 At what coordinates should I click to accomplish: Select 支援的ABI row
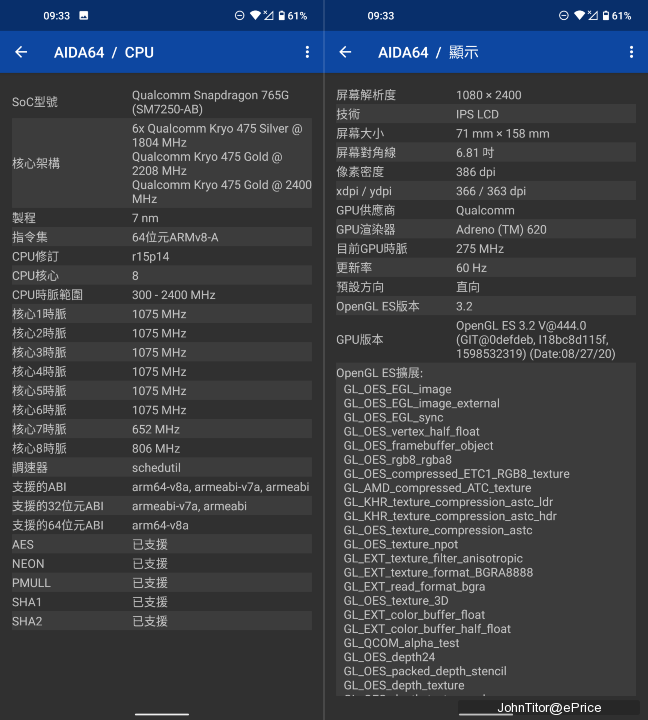(x=162, y=487)
